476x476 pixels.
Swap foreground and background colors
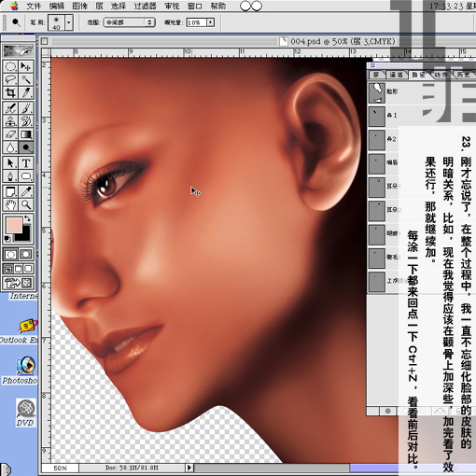coord(27,218)
